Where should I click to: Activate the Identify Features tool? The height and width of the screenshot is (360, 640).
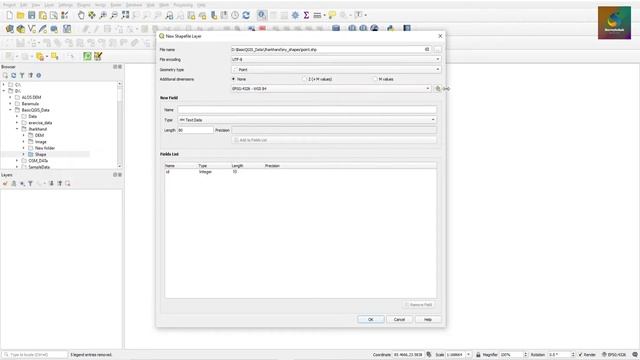pos(262,16)
